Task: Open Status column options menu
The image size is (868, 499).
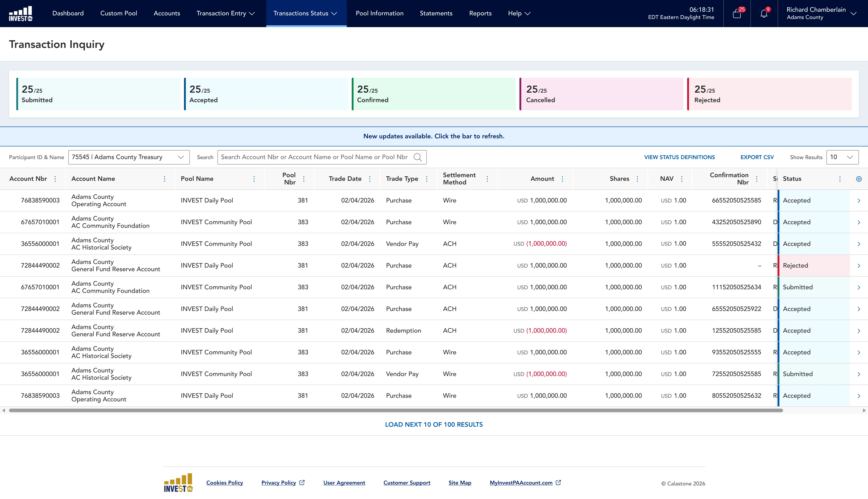Action: pyautogui.click(x=840, y=179)
